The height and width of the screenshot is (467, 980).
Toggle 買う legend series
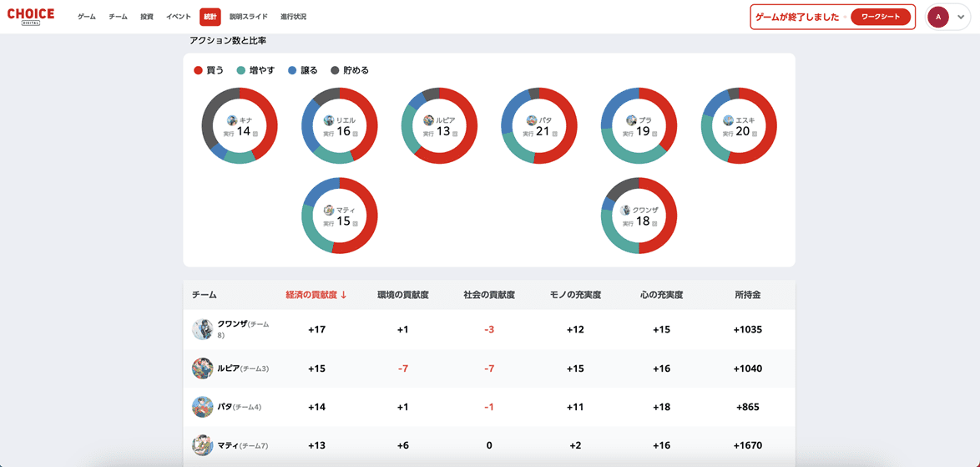(x=209, y=71)
